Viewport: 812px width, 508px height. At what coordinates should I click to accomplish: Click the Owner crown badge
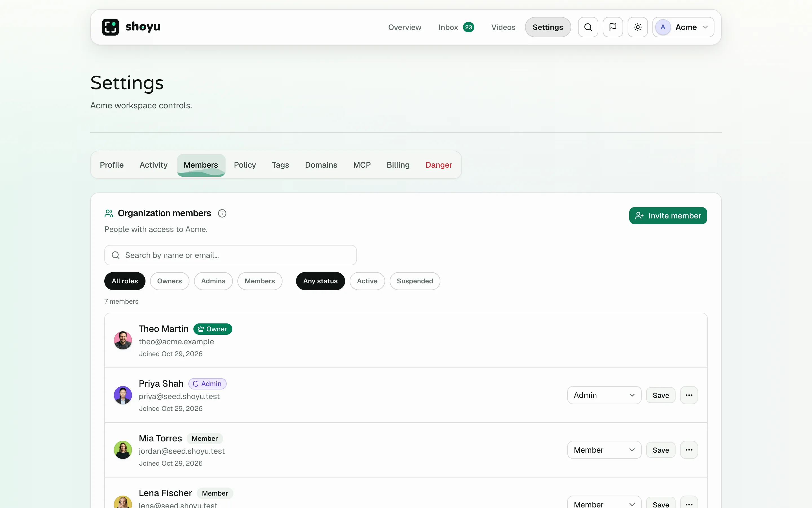pyautogui.click(x=213, y=329)
